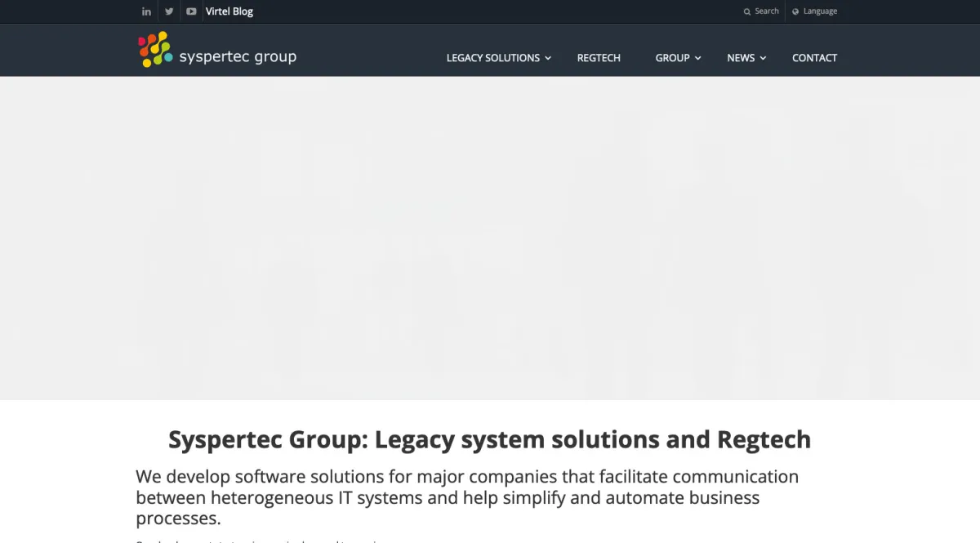The width and height of the screenshot is (980, 543).
Task: Open the YouTube social icon
Action: click(191, 11)
